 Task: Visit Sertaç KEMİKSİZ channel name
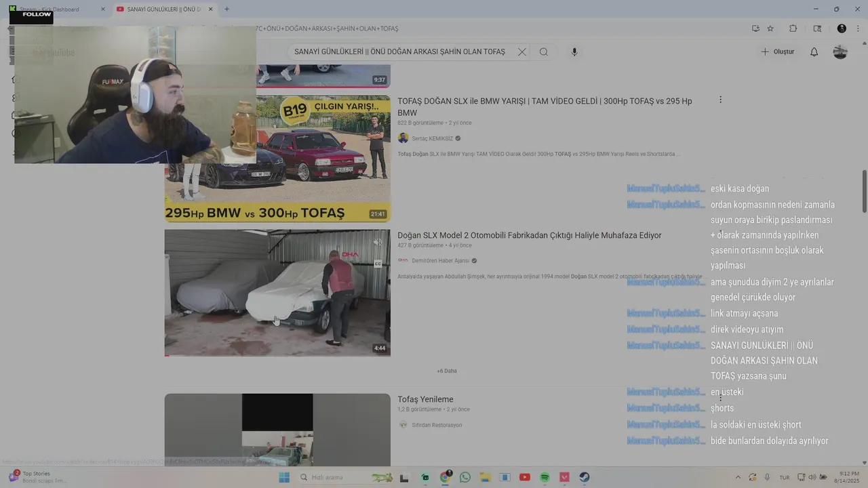pos(432,138)
